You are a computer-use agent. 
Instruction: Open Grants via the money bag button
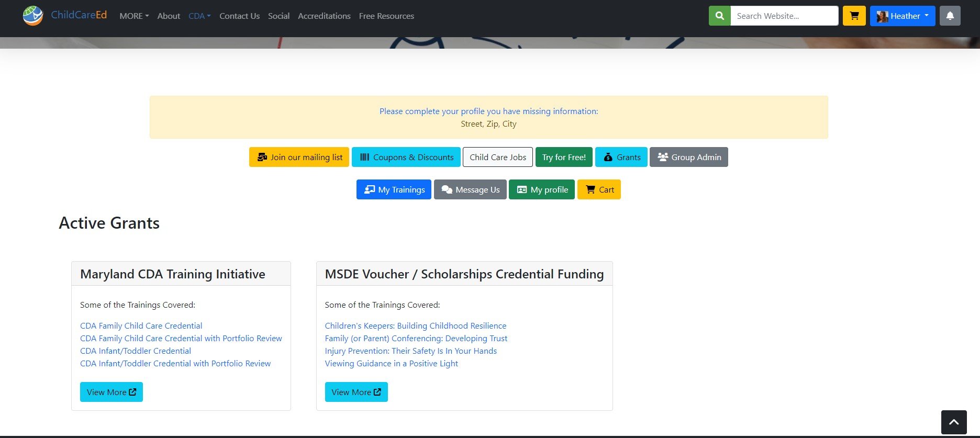[x=621, y=157]
